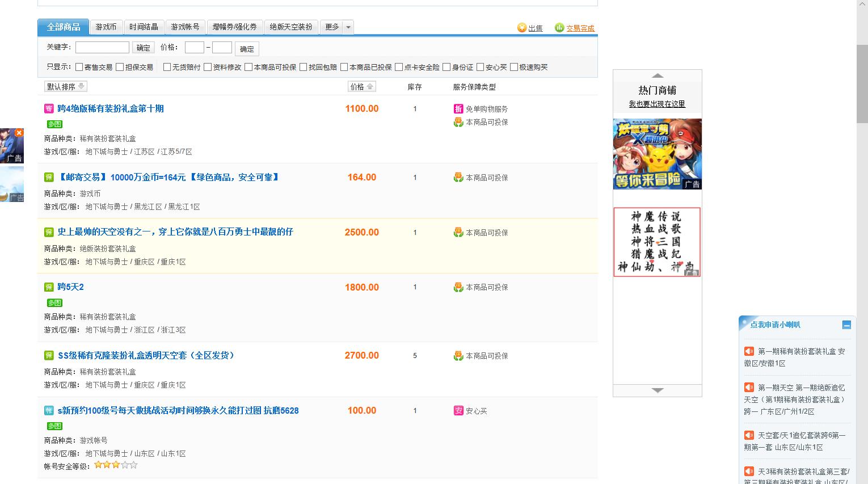Expand the 更多 tab dropdown
868x484 pixels.
[x=348, y=27]
